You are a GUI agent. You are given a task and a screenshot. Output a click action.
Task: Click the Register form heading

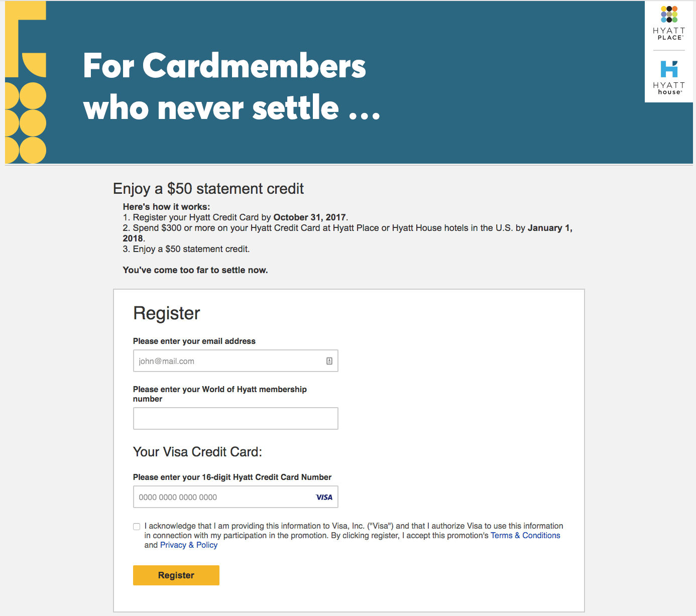[167, 313]
